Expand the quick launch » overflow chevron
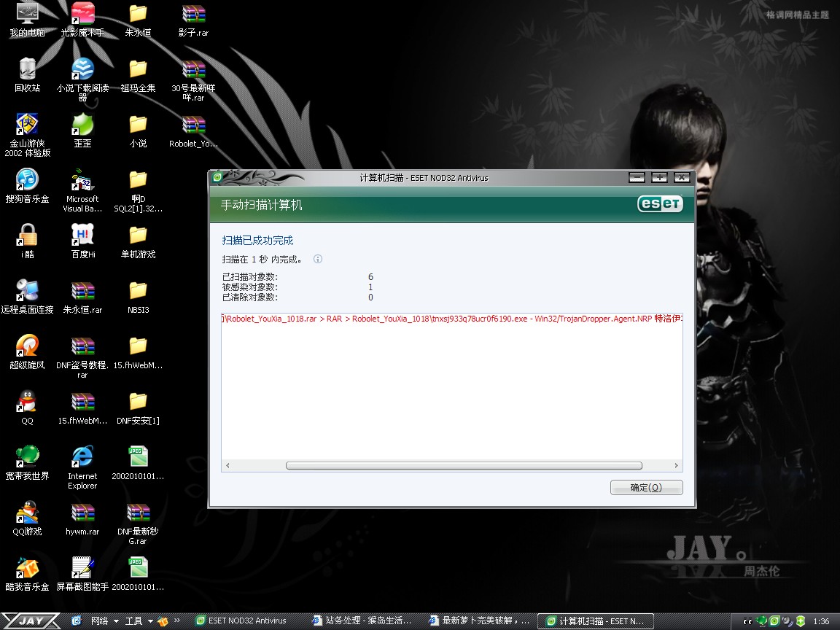 176,621
